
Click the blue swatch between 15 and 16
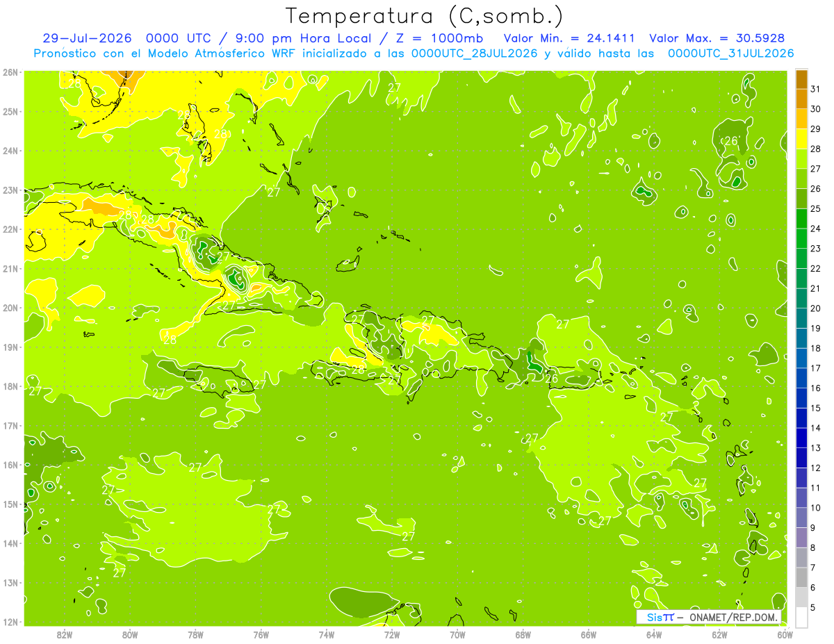(x=801, y=397)
